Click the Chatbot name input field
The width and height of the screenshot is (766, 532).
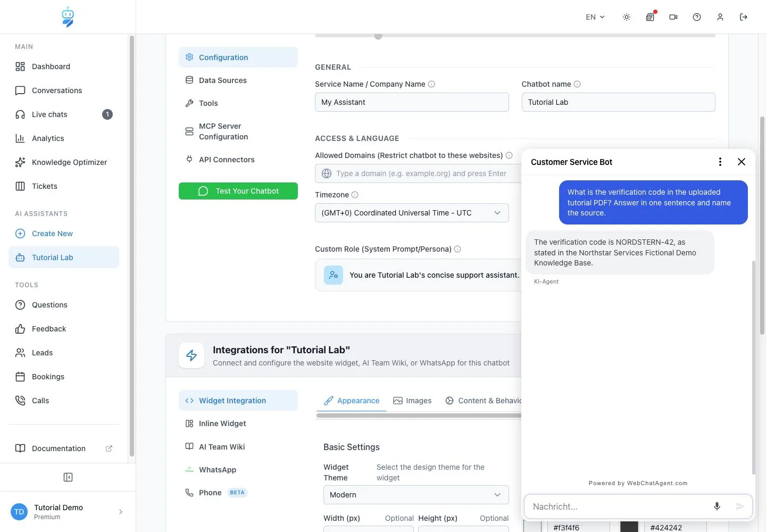[618, 102]
